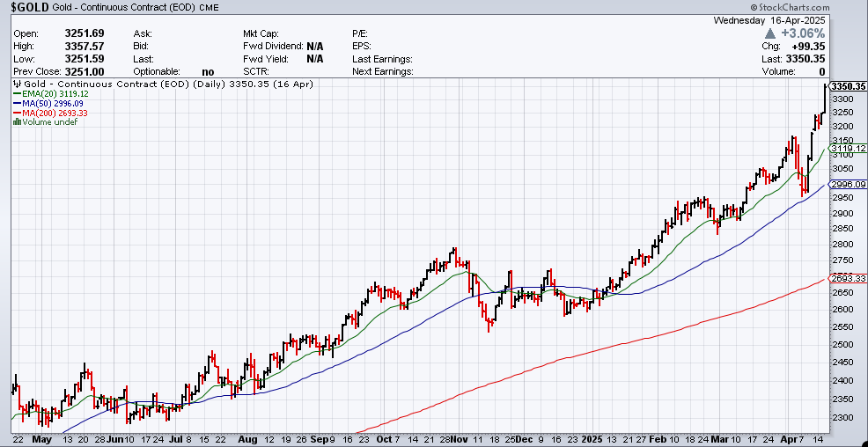Click the 2996.09 MA(50) value tag on axis

click(848, 184)
